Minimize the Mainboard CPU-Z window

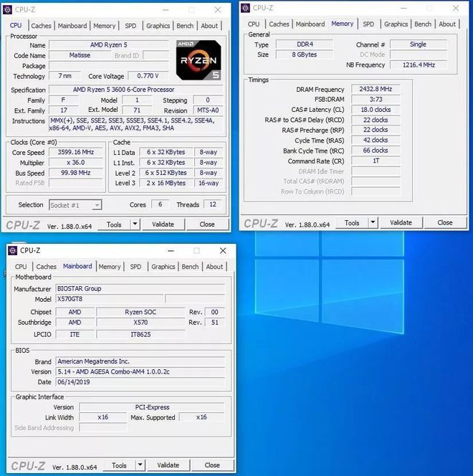click(x=171, y=251)
